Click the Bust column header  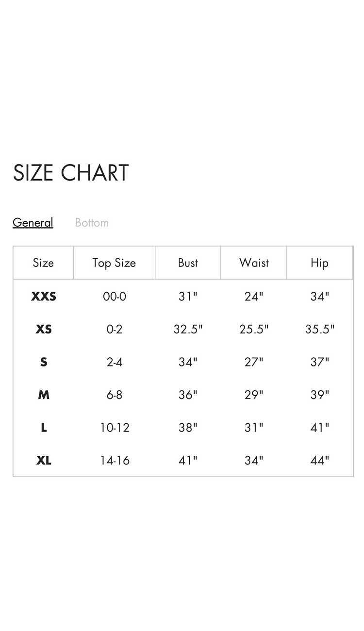tap(187, 263)
